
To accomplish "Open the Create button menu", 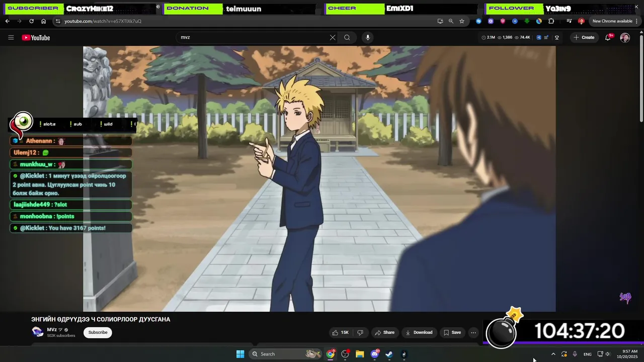I will [584, 37].
